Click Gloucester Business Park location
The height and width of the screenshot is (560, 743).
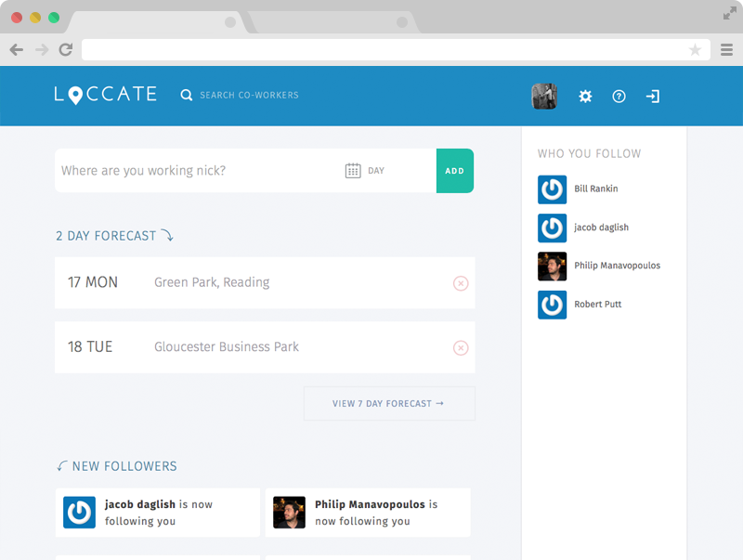tap(227, 346)
